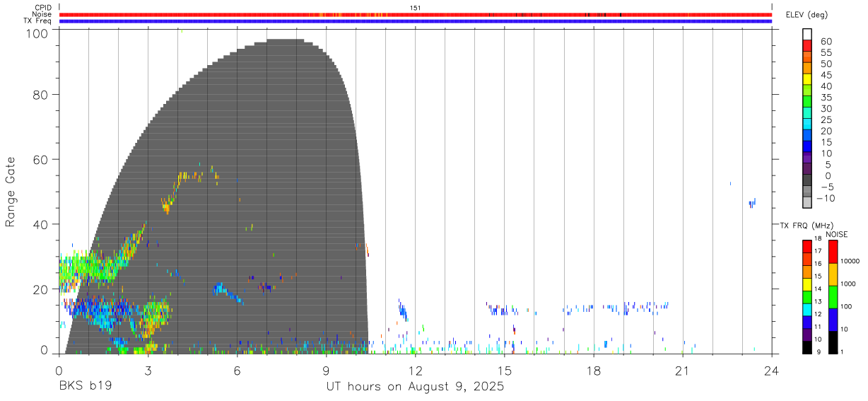Pick the blue 10–100 NOISE swatch
The image size is (868, 401).
click(833, 320)
